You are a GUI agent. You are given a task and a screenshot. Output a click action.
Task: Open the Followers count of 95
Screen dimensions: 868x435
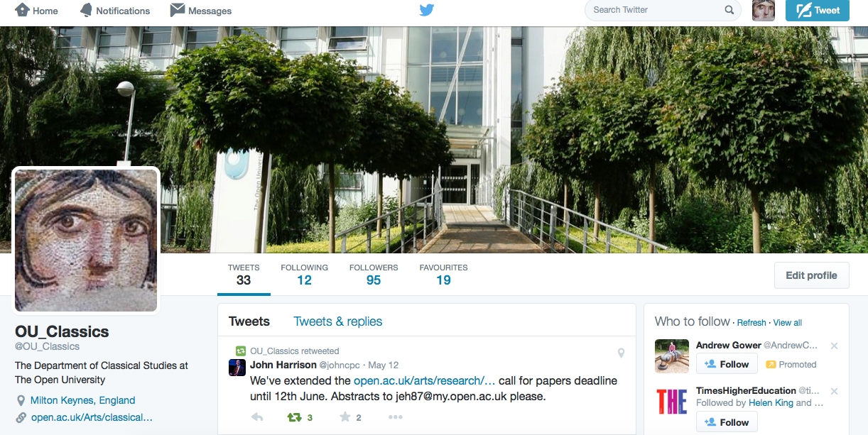pos(374,275)
